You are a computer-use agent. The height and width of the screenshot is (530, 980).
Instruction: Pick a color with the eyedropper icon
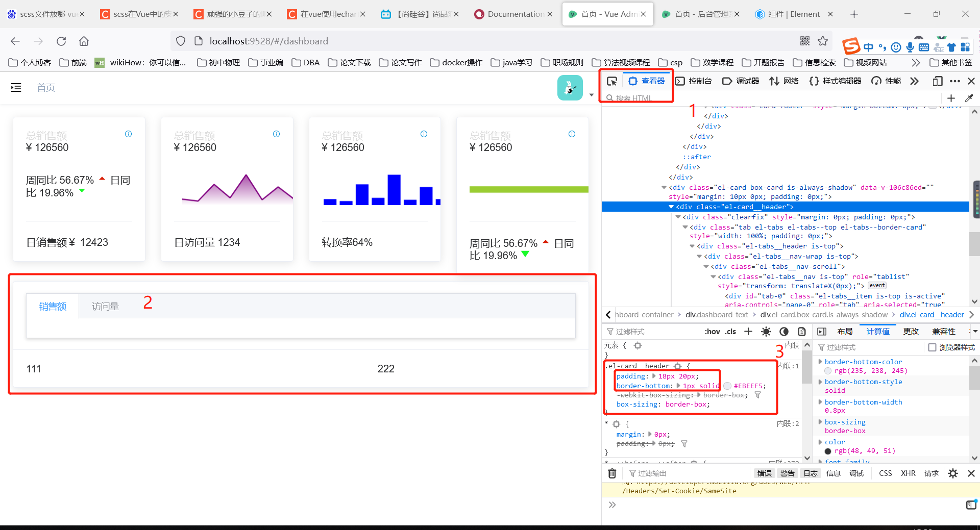point(969,98)
